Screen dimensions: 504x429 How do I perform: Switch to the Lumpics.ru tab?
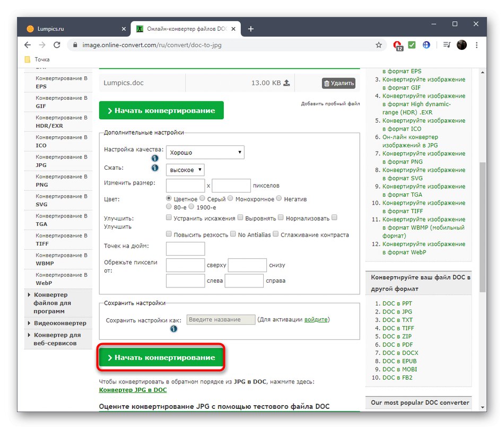click(x=76, y=29)
